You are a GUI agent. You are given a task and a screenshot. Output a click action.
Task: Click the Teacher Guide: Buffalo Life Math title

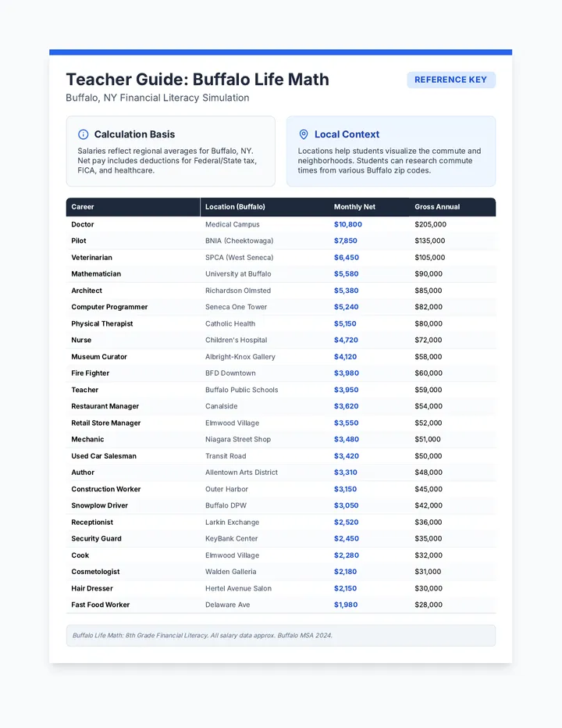[197, 80]
